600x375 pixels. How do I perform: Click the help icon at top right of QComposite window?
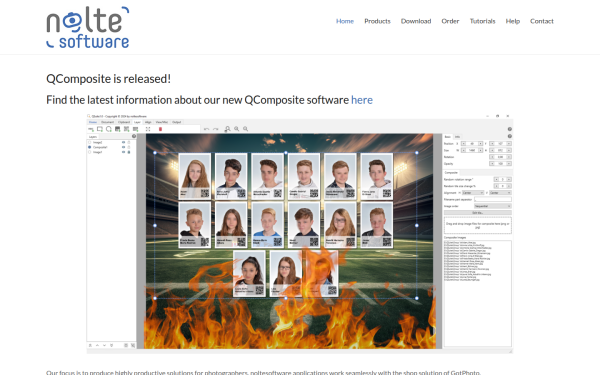pyautogui.click(x=510, y=129)
